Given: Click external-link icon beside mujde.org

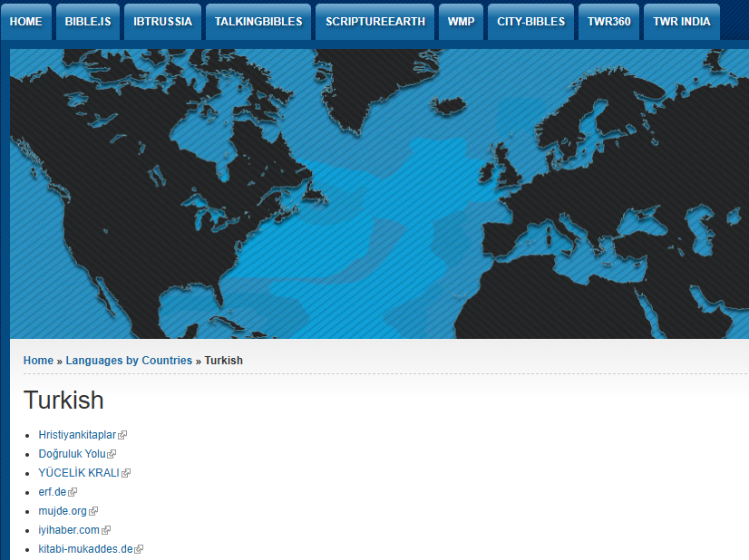Looking at the screenshot, I should pyautogui.click(x=93, y=511).
